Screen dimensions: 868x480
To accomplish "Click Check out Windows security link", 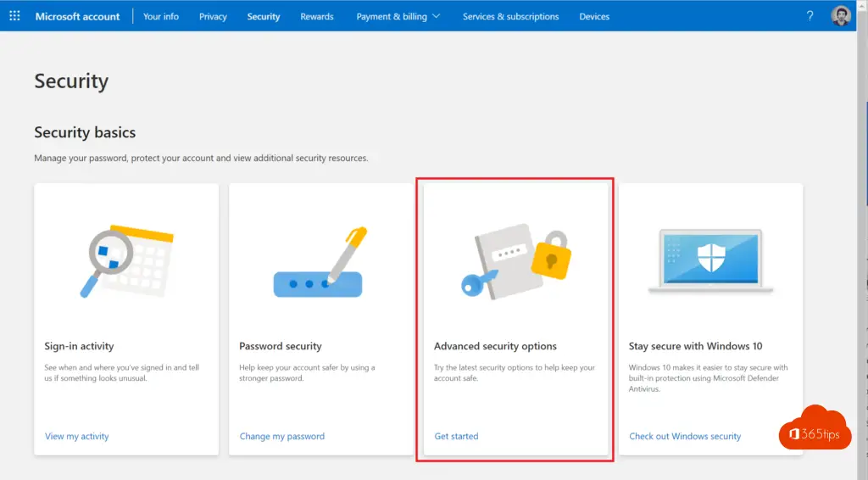I will coord(685,436).
